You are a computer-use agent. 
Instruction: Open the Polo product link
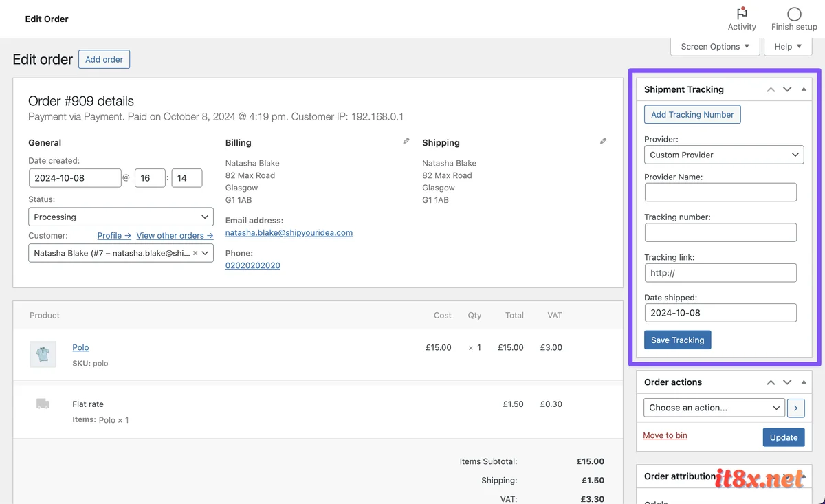point(80,347)
